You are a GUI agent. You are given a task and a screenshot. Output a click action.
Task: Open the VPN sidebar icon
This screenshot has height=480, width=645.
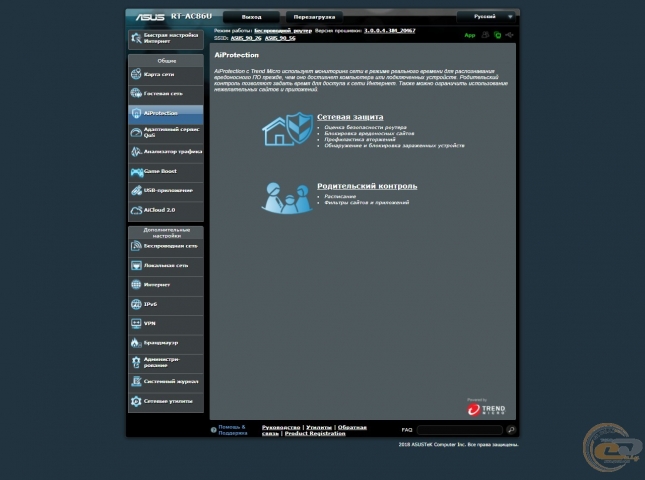136,324
